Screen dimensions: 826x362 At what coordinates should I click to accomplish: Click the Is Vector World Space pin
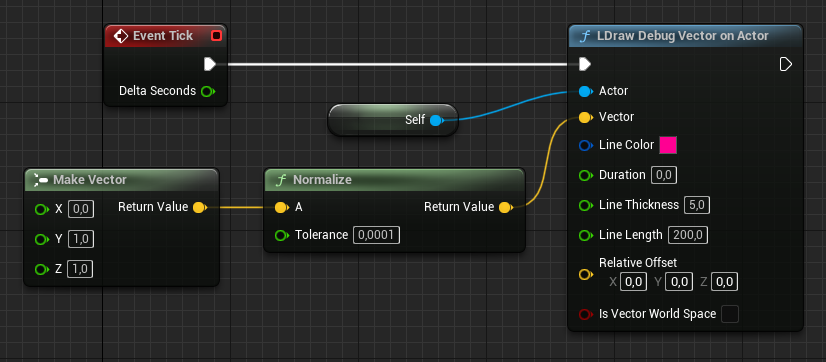pyautogui.click(x=586, y=315)
